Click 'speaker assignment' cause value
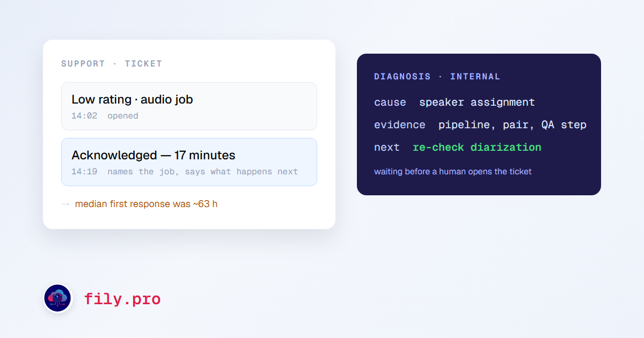The height and width of the screenshot is (338, 644). pos(477,102)
